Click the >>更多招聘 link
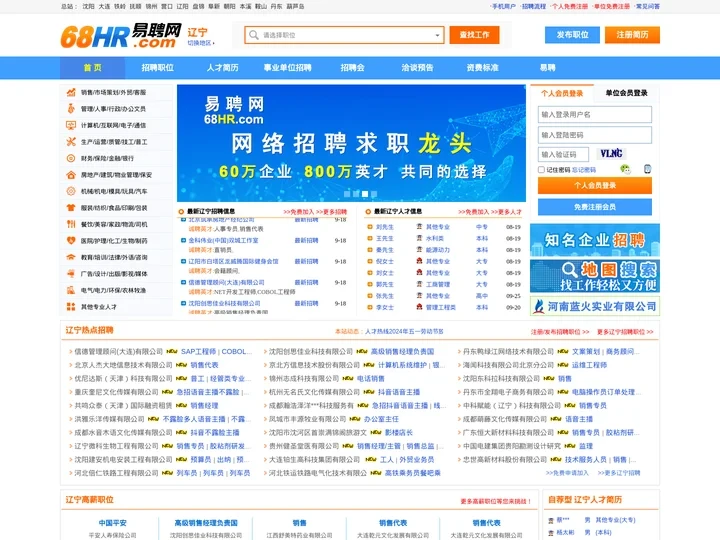 tap(332, 212)
